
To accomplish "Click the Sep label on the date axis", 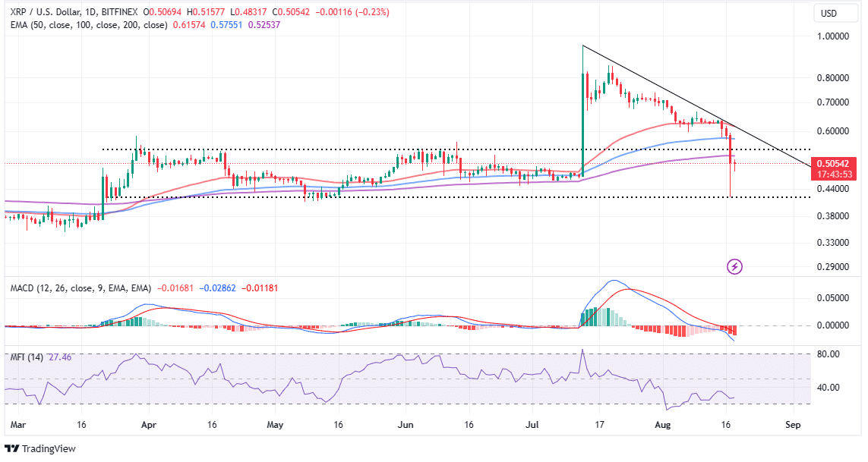I will coord(793,426).
